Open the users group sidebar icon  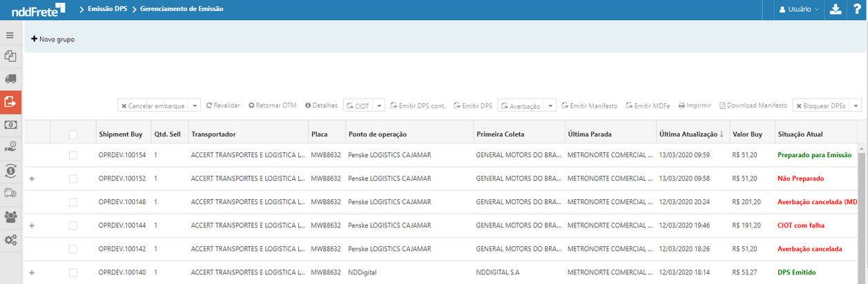click(10, 216)
